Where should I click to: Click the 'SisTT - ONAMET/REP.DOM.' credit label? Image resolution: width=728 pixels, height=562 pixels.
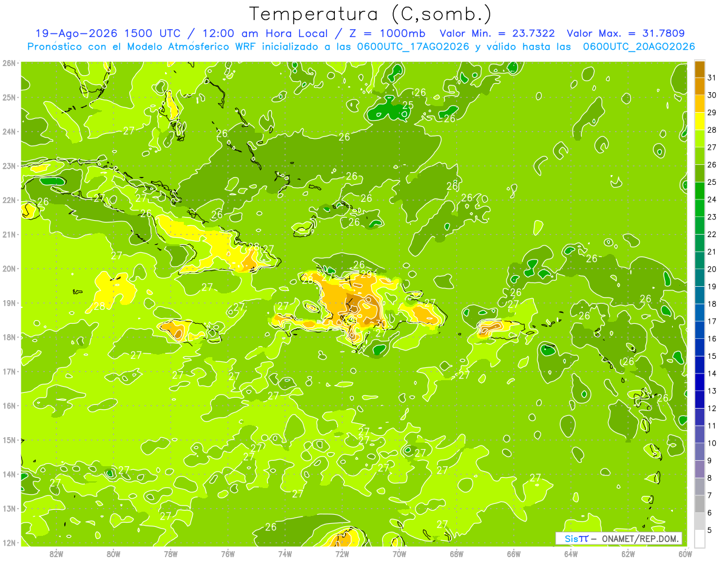click(x=619, y=538)
